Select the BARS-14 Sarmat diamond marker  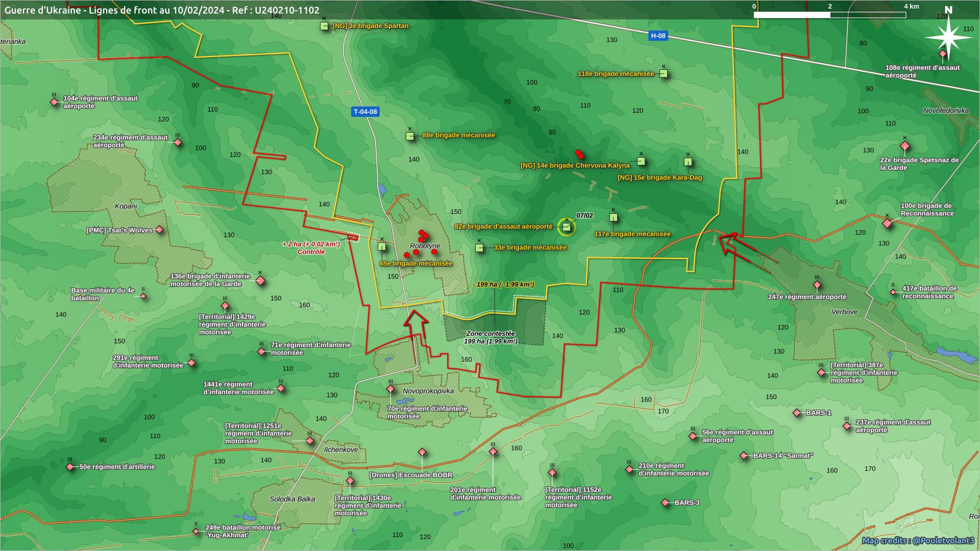(744, 456)
